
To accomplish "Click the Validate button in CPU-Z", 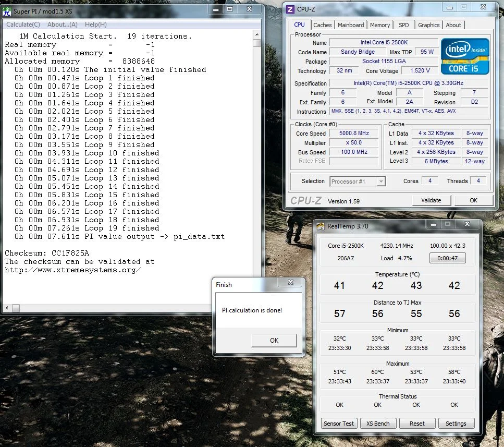I will click(x=432, y=200).
